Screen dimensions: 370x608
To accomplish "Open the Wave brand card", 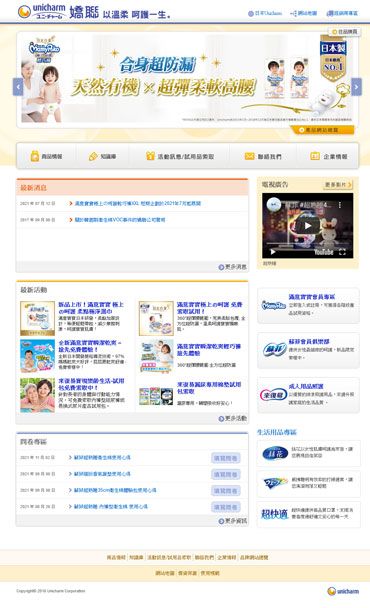I will pos(309,484).
